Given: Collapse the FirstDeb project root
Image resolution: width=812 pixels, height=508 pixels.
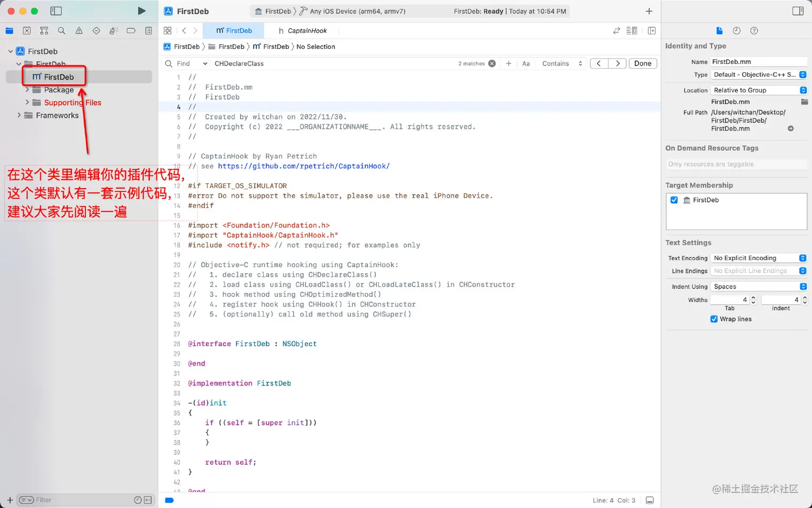Looking at the screenshot, I should pos(10,52).
